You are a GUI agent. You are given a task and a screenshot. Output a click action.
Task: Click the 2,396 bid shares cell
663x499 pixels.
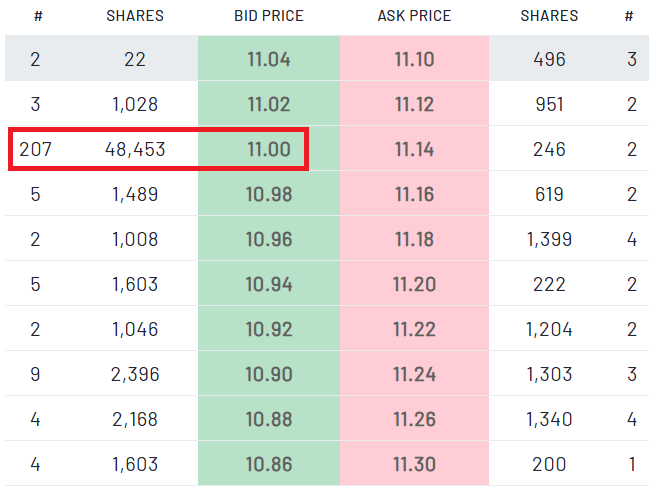(135, 374)
